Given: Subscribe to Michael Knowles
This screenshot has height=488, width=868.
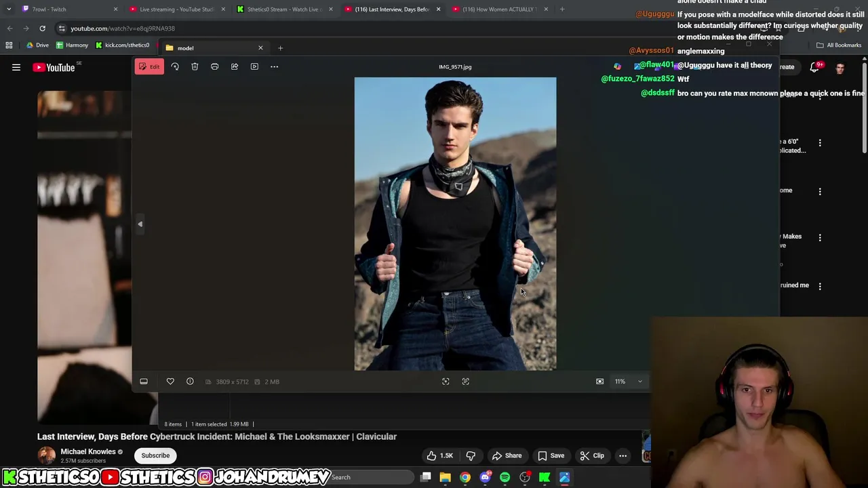Looking at the screenshot, I should coord(155,455).
